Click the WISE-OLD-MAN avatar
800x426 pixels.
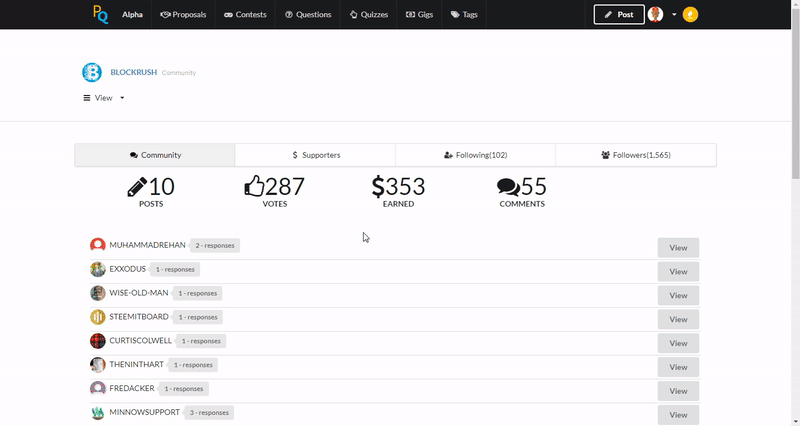tap(98, 293)
